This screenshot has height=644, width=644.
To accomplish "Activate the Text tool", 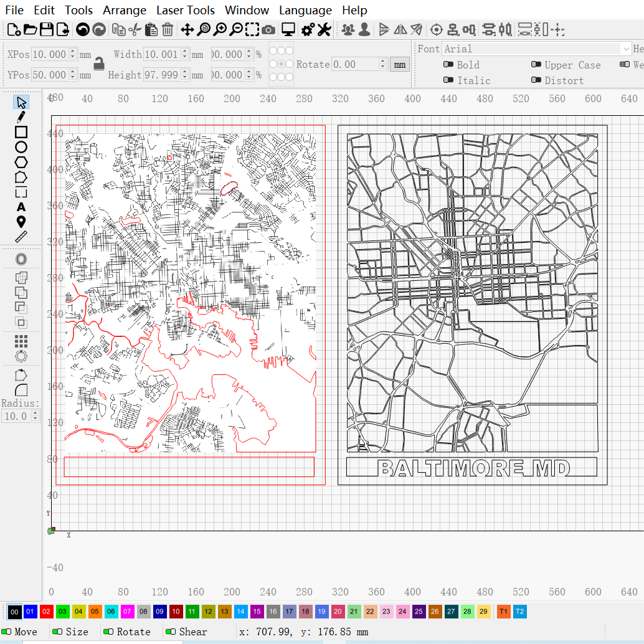I will pos(21,207).
